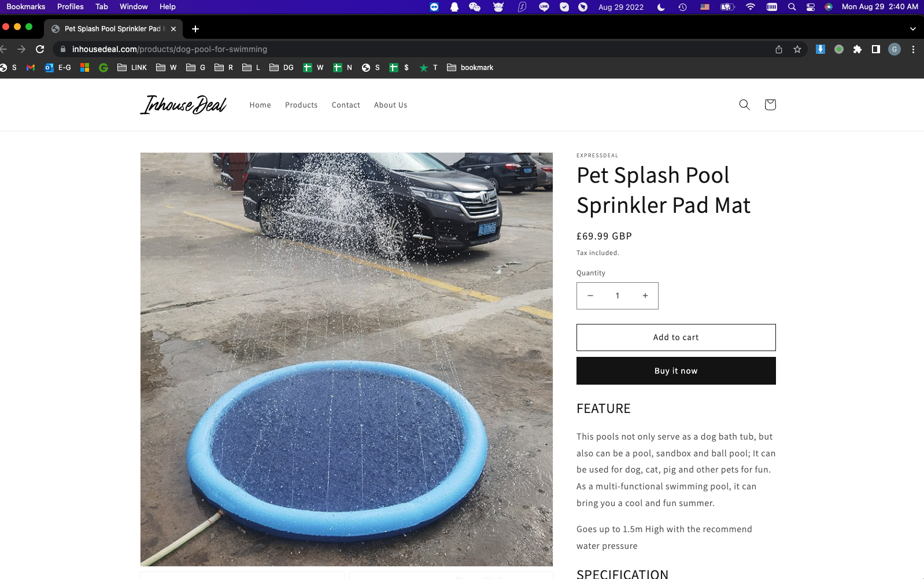Open the Products navigation menu item

click(301, 105)
